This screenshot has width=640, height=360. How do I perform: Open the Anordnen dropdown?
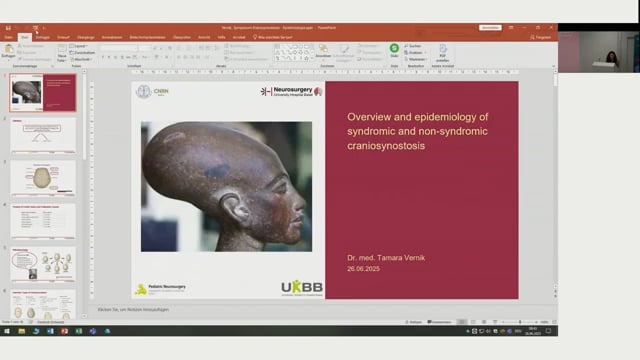(323, 52)
